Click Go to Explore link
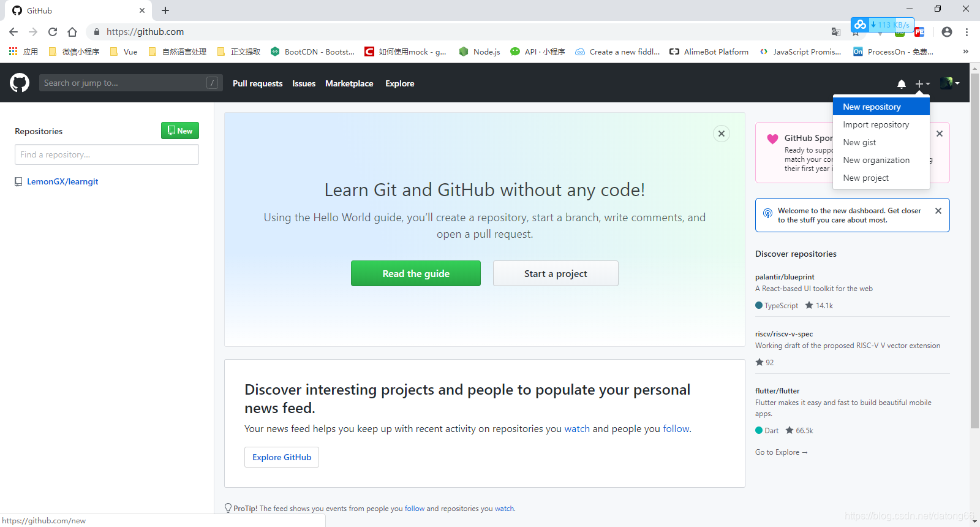 point(781,452)
